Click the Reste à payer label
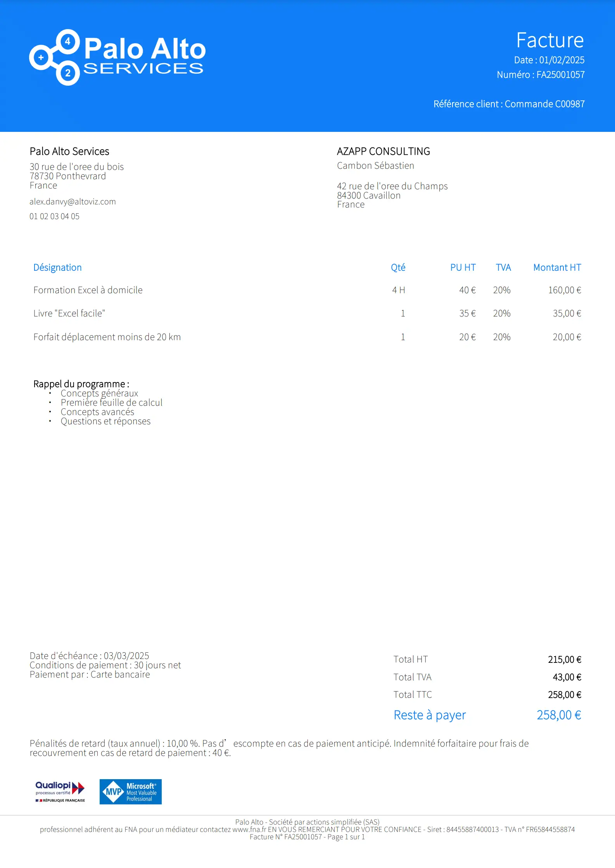 (x=430, y=715)
